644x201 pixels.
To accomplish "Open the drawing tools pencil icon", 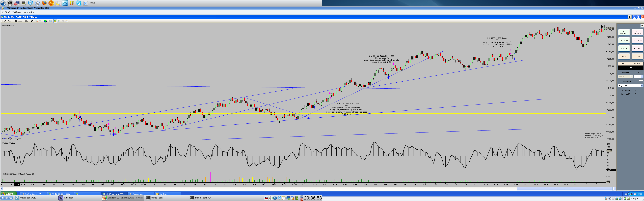I will point(32,21).
